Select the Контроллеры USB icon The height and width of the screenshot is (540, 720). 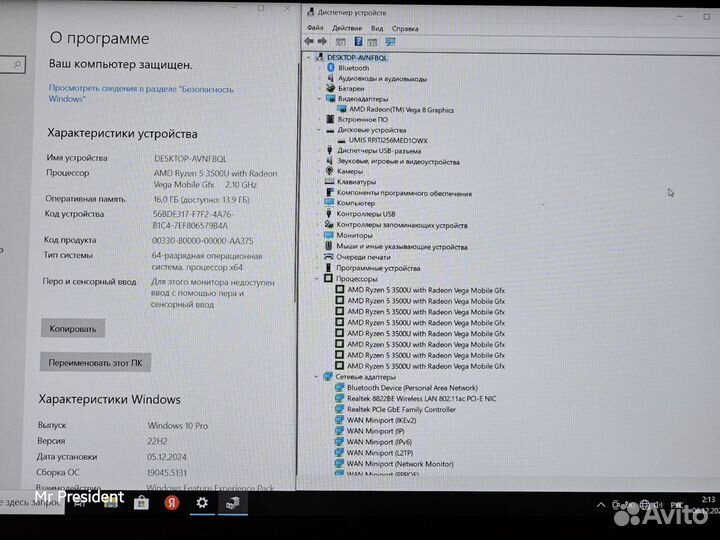pos(329,214)
